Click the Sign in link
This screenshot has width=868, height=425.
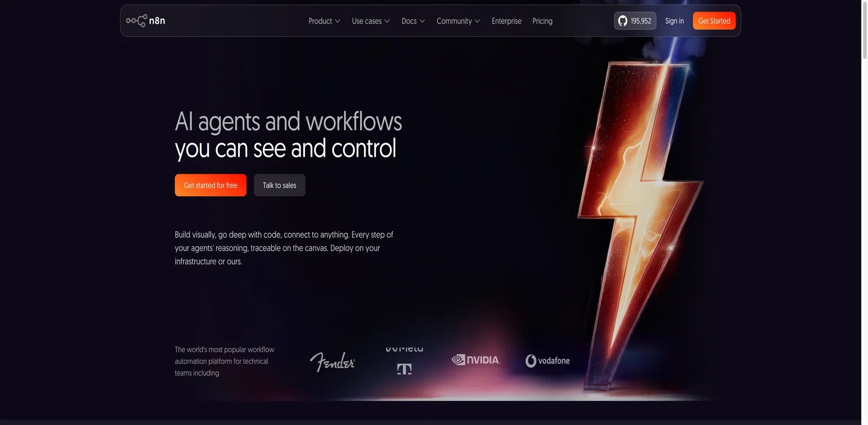pyautogui.click(x=674, y=21)
